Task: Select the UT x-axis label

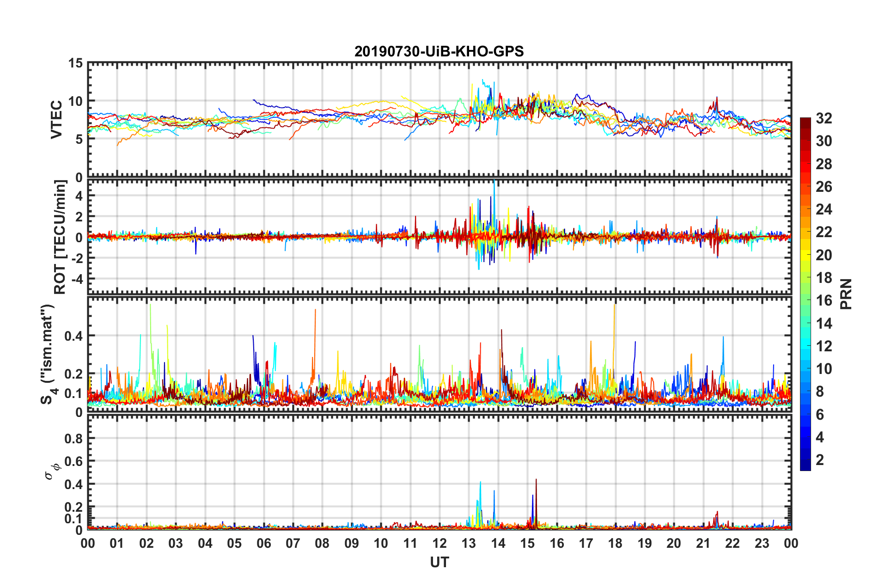Action: [439, 562]
